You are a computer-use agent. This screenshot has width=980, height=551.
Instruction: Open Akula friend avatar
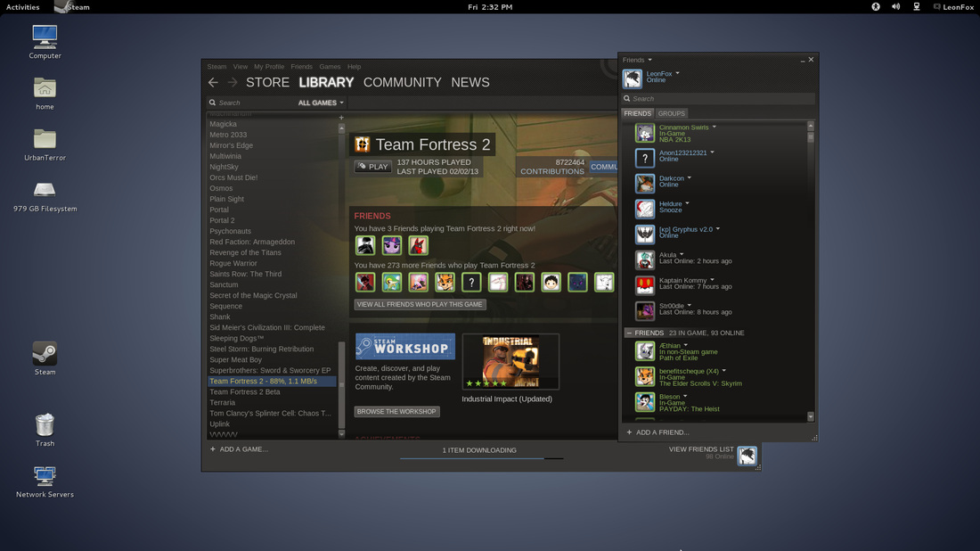645,260
